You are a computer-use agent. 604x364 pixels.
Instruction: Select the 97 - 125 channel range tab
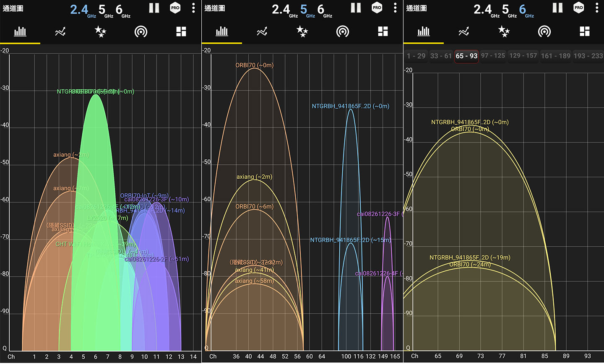tap(493, 56)
